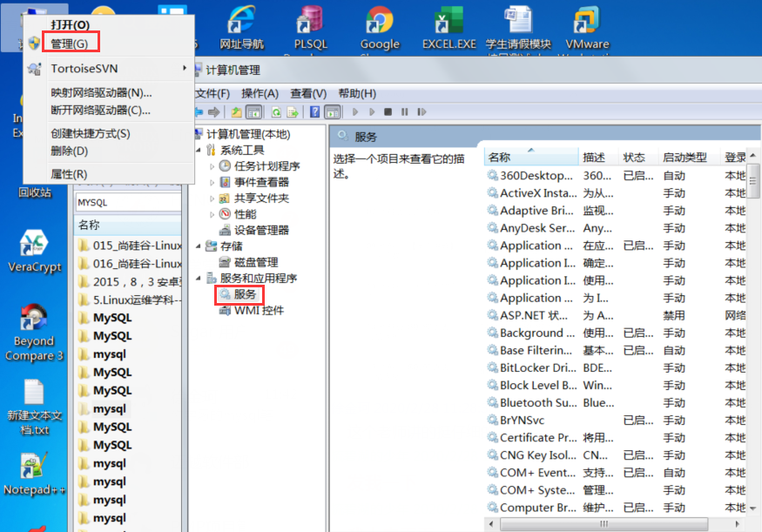Click the services list scroll-down arrow

click(x=752, y=508)
